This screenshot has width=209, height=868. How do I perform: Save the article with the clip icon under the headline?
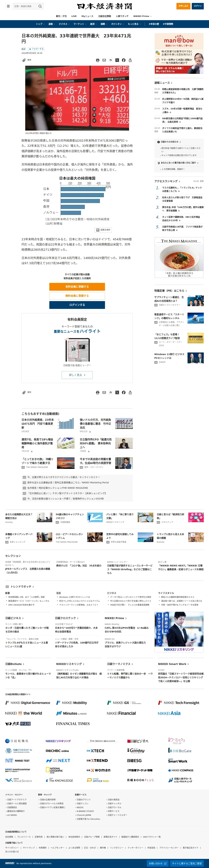point(24,60)
